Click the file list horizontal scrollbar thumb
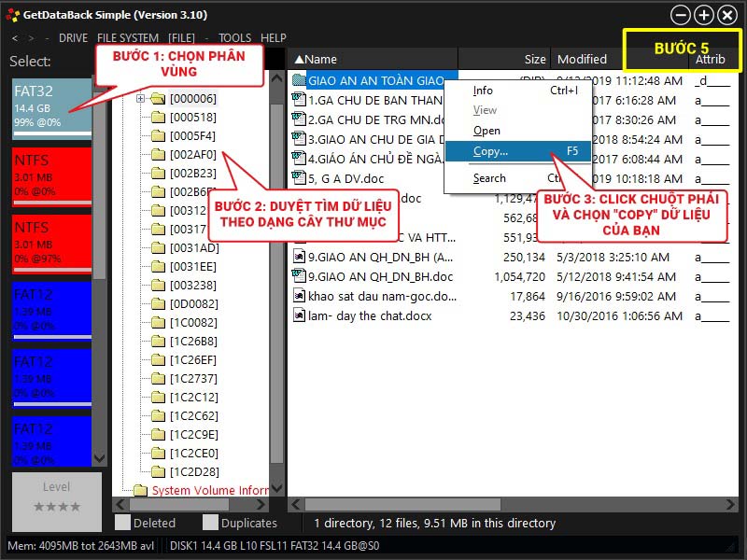Screen dimensions: 747x560 coord(402,504)
